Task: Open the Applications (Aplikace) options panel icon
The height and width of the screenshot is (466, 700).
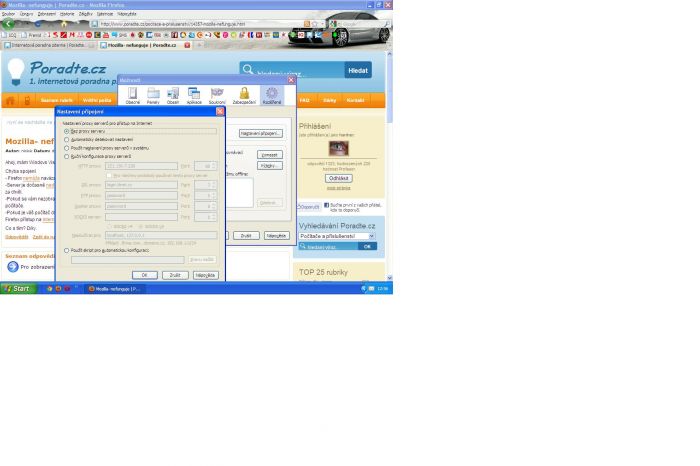Action: click(x=194, y=96)
